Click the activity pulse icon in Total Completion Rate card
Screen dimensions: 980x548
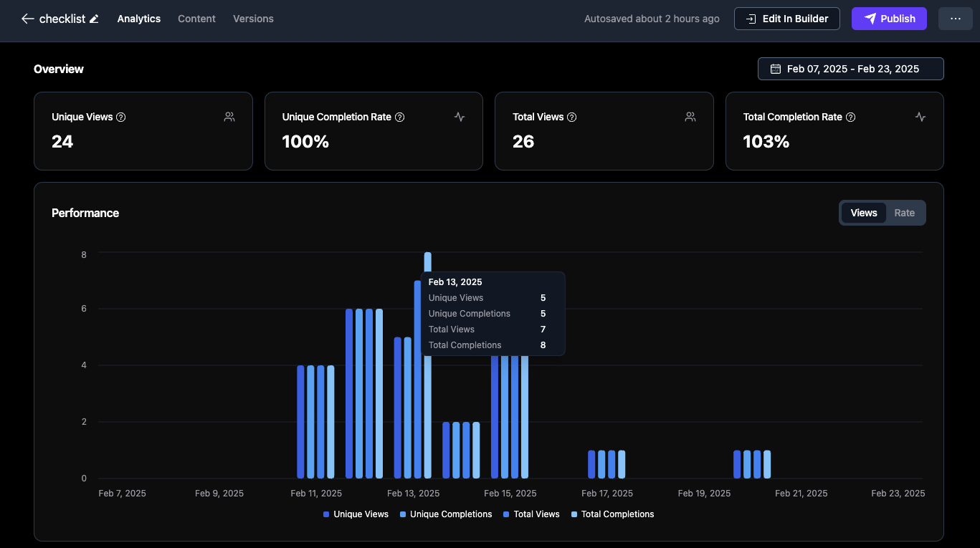pyautogui.click(x=920, y=117)
